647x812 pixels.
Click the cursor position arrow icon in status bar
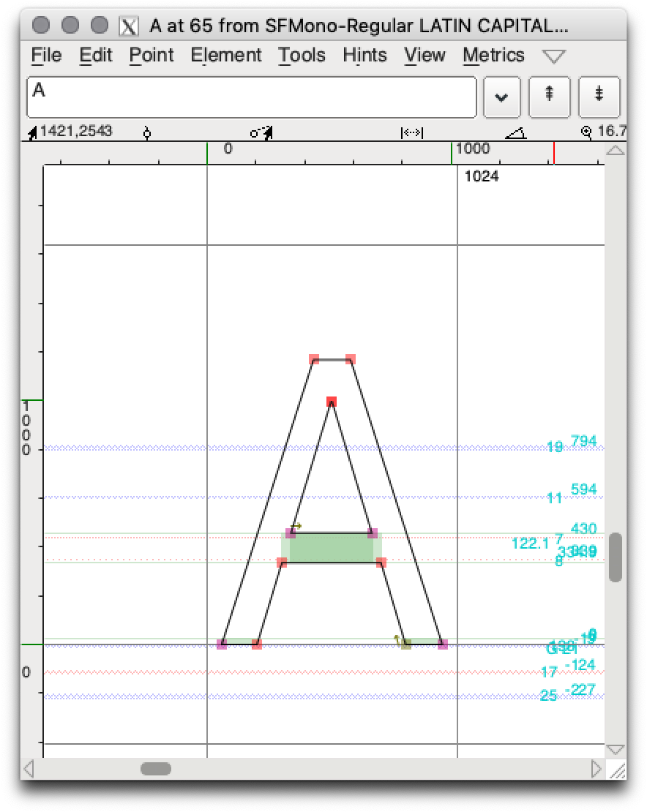pyautogui.click(x=32, y=132)
